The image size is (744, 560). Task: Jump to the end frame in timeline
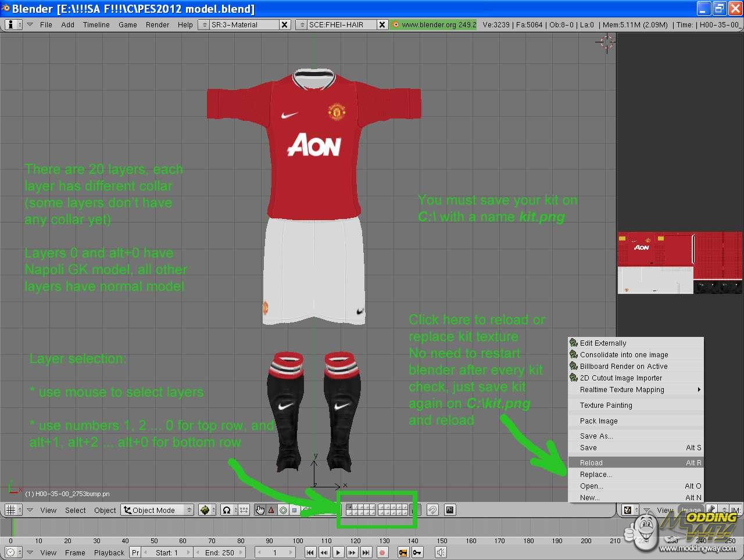[366, 552]
